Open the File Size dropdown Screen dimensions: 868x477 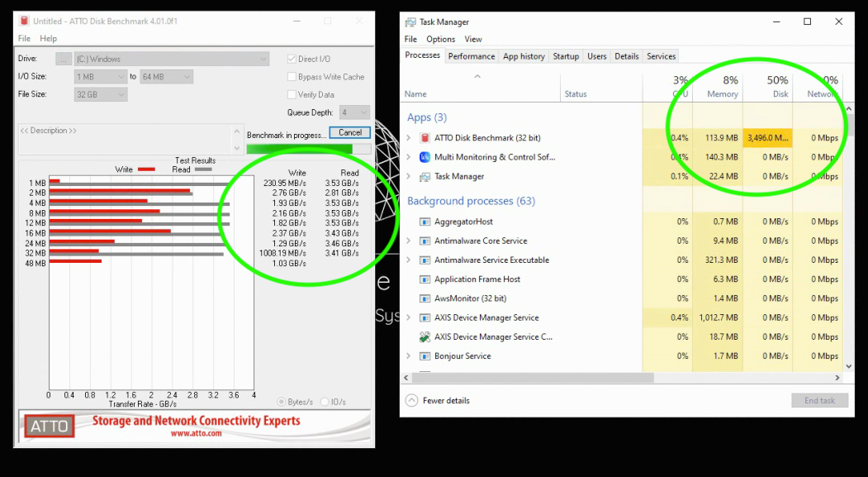(100, 95)
